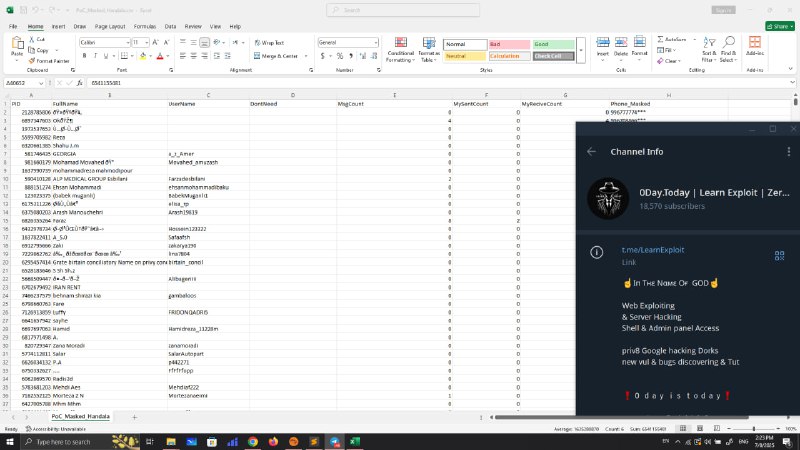The width and height of the screenshot is (800, 450).
Task: Click the Font Color icon
Action: 160,56
